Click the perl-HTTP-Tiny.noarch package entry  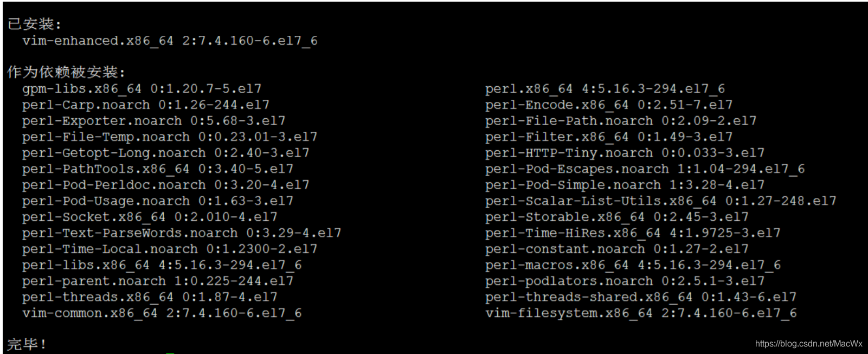click(x=625, y=152)
